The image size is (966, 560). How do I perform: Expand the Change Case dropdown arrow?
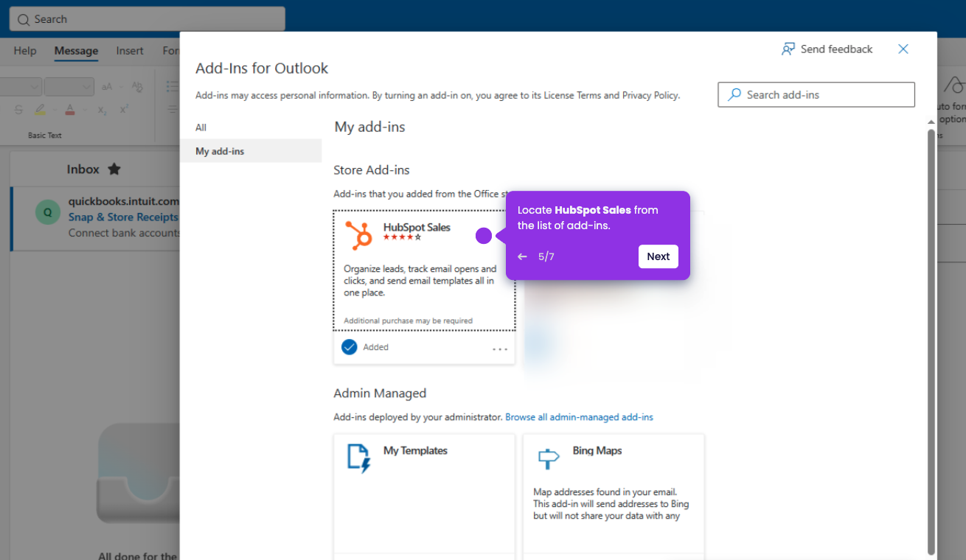click(x=119, y=87)
